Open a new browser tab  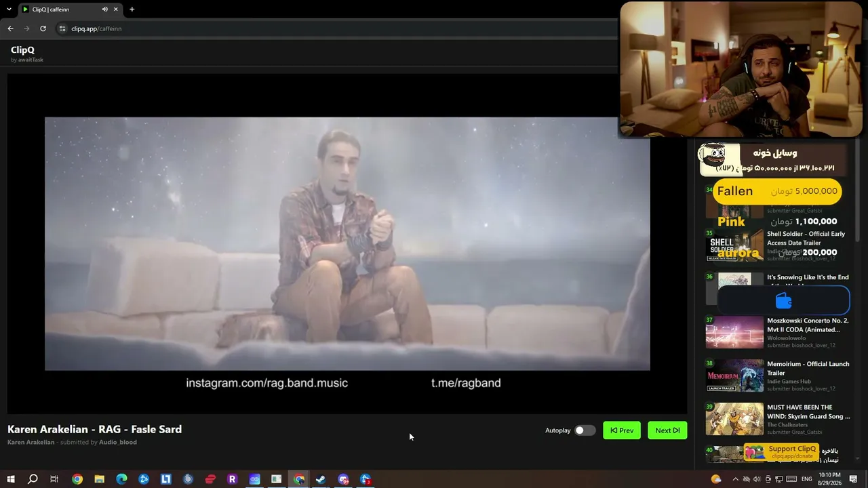click(132, 9)
